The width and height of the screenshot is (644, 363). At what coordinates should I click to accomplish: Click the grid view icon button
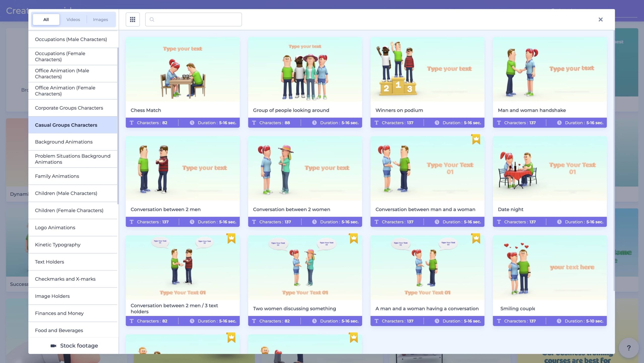click(133, 19)
